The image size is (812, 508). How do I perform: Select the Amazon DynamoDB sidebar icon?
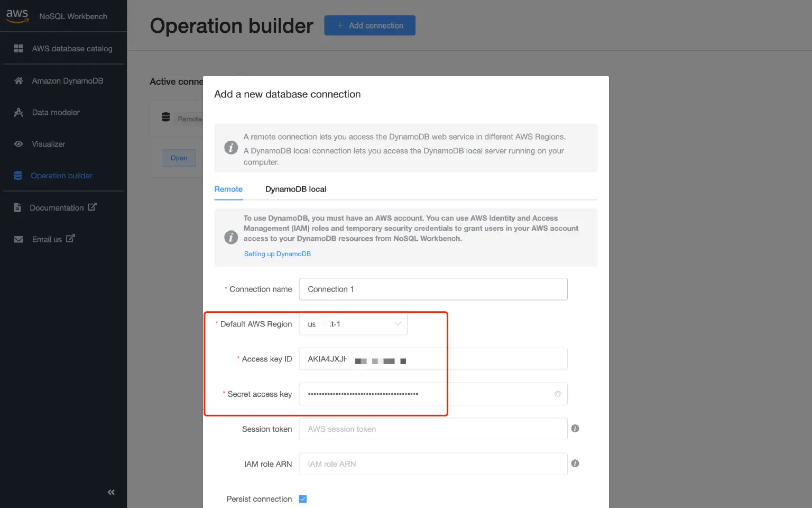point(19,80)
